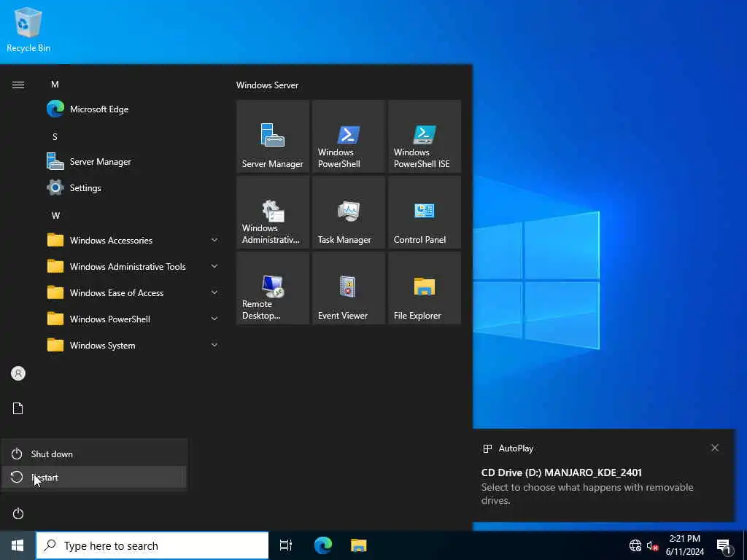This screenshot has width=747, height=560.
Task: Jump to letter W section header
Action: click(55, 215)
